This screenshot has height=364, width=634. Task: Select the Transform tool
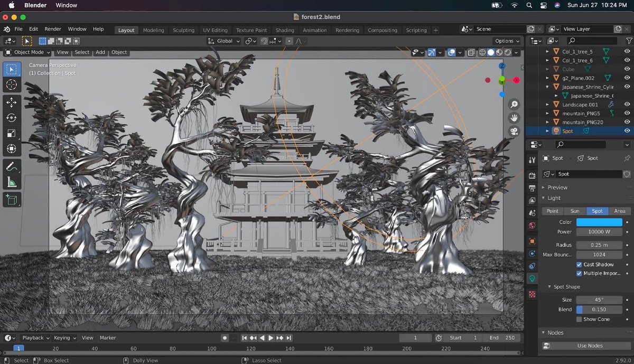click(12, 149)
